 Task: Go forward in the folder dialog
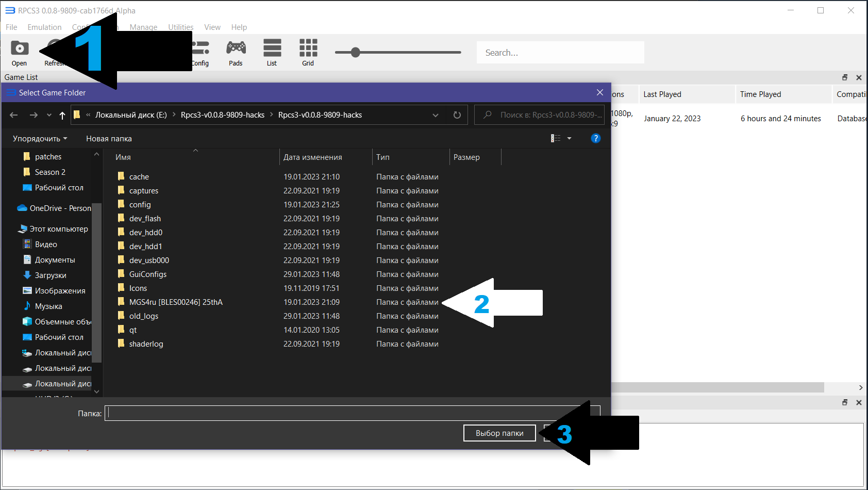pos(34,115)
